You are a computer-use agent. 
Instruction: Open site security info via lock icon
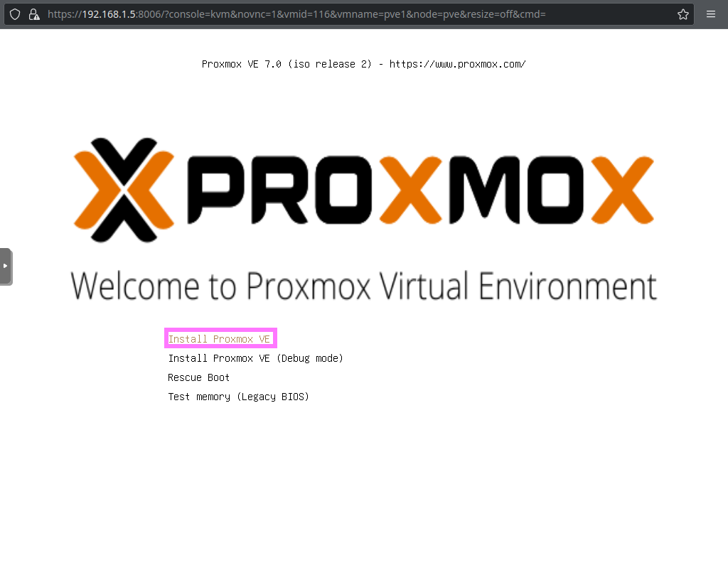[x=34, y=14]
